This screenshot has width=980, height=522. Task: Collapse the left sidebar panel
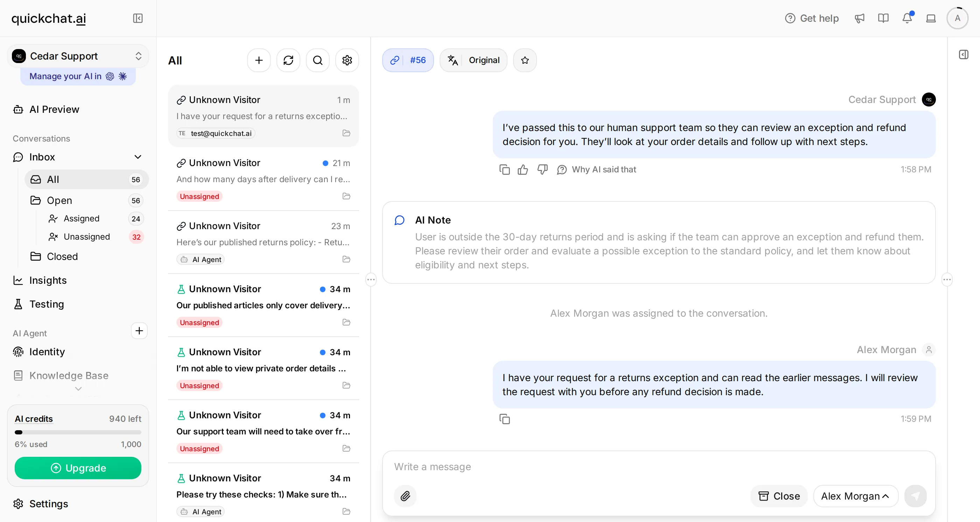138,18
